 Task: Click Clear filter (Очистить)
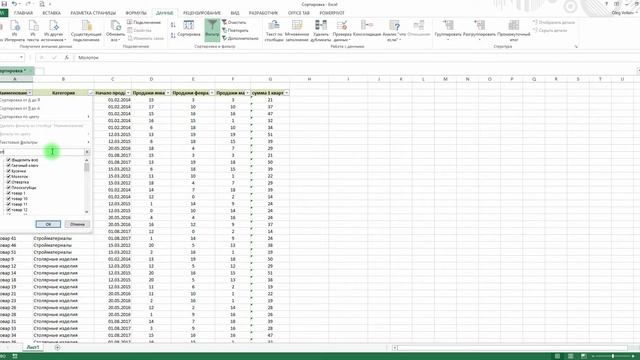click(234, 22)
